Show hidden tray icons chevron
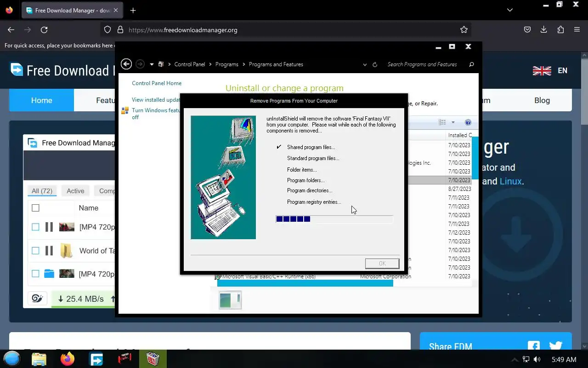 (x=514, y=359)
